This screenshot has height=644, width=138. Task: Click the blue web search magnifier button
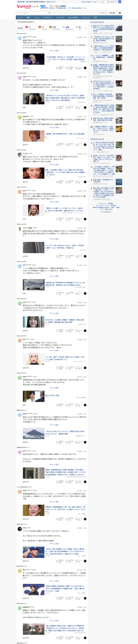120,2
